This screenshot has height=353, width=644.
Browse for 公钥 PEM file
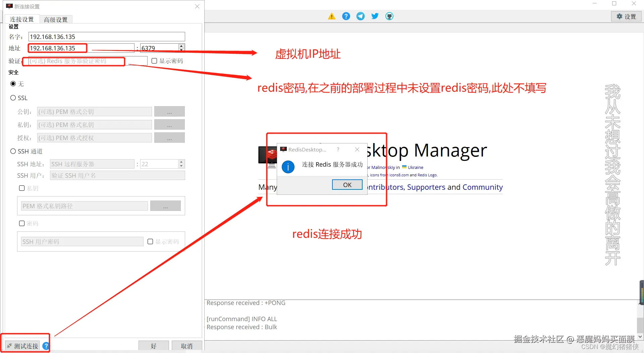[169, 112]
